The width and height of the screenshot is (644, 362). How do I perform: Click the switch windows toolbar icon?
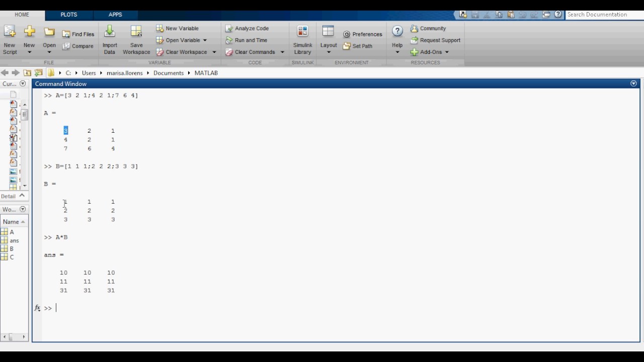(x=546, y=15)
